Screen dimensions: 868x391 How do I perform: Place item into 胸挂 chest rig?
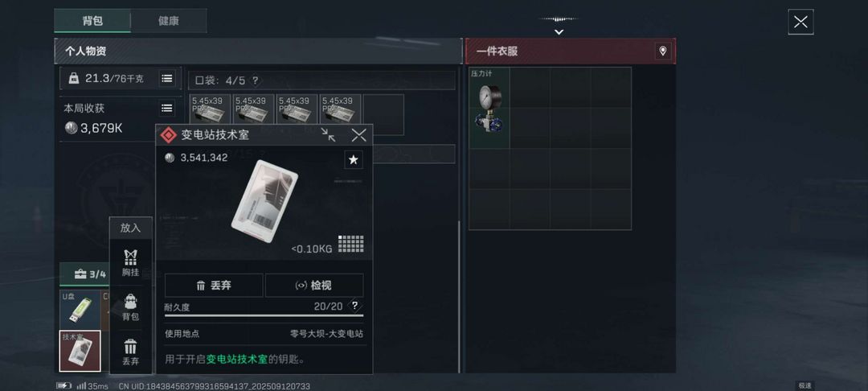click(x=131, y=262)
